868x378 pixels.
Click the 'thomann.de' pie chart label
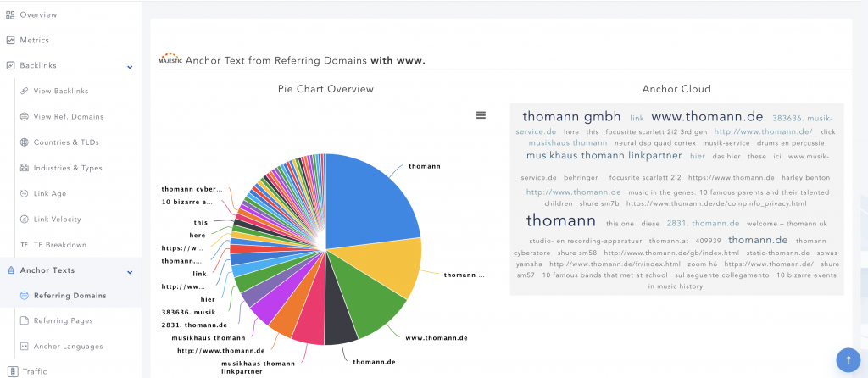click(x=374, y=362)
